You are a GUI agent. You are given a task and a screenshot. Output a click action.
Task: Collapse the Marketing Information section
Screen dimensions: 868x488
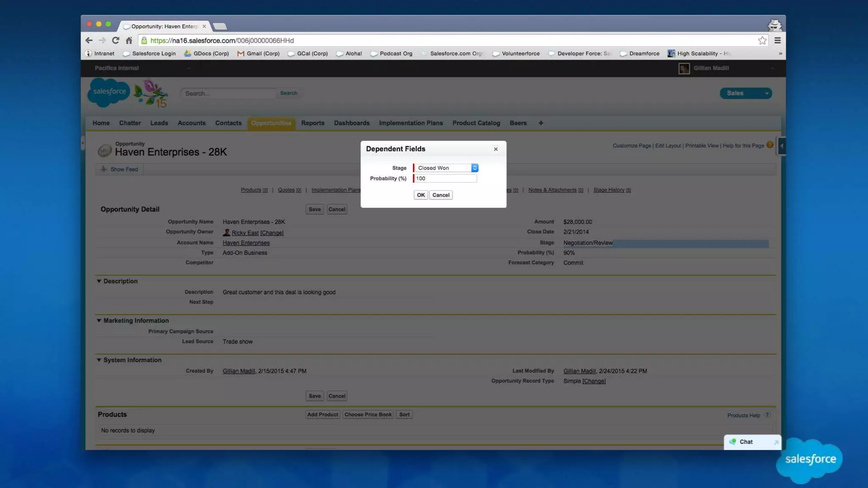[x=99, y=320]
